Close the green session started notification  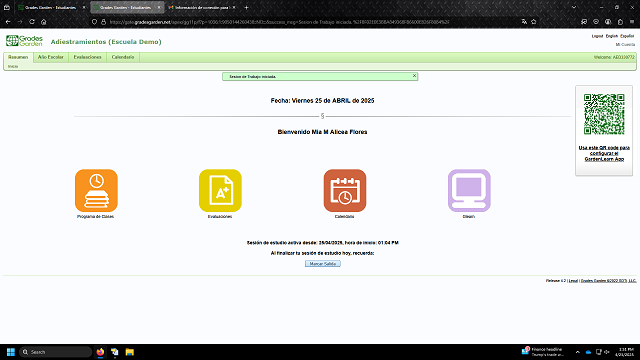point(414,76)
